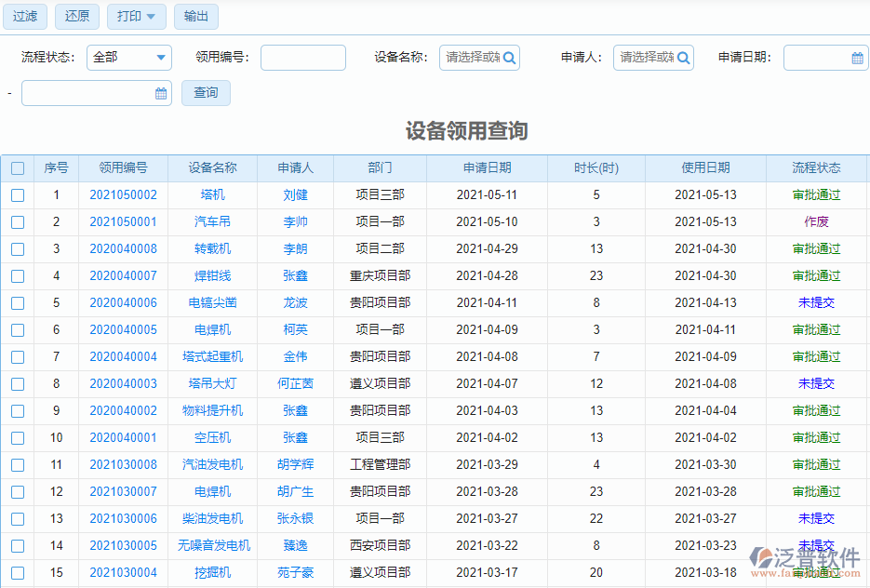Screen dimensions: 870x588
Task: Click the 过滤 toolbar button
Action: 24,17
